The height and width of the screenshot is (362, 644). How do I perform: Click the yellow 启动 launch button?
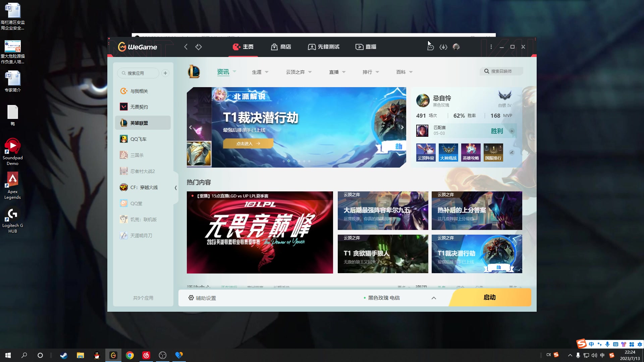489,297
